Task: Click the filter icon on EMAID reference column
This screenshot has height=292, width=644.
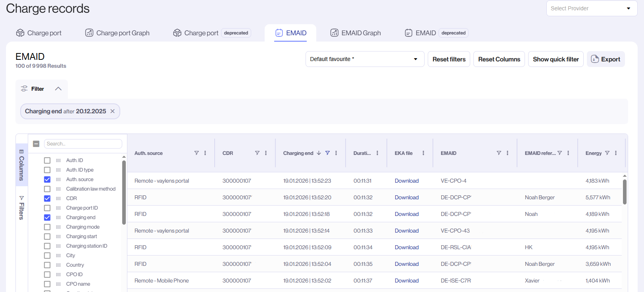Action: coord(559,153)
